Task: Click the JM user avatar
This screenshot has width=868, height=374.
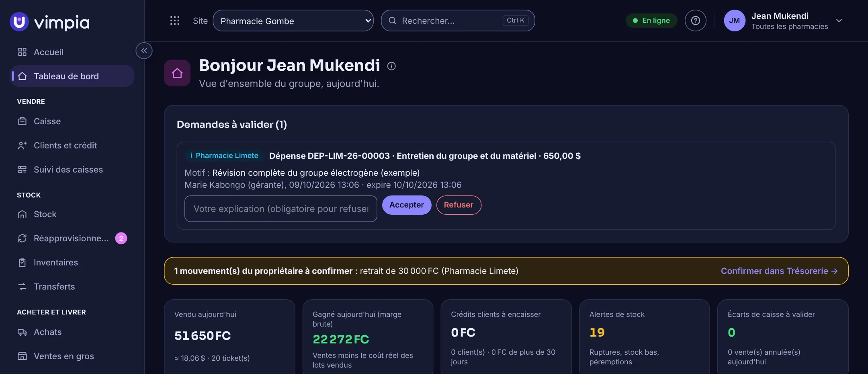Action: coord(734,21)
